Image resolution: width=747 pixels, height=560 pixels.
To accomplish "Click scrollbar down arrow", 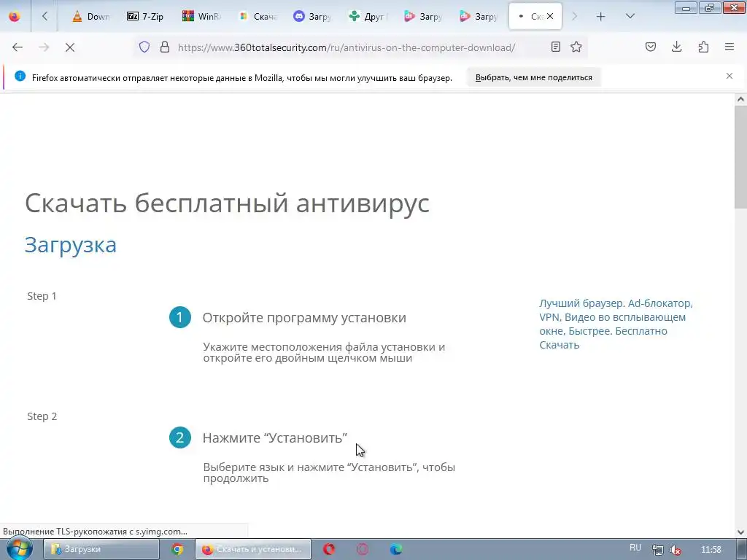I will [740, 532].
